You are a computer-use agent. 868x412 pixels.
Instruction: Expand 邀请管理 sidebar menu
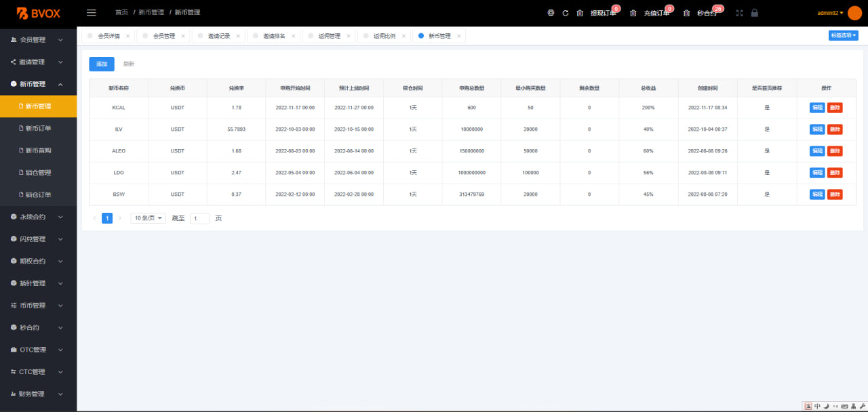38,62
